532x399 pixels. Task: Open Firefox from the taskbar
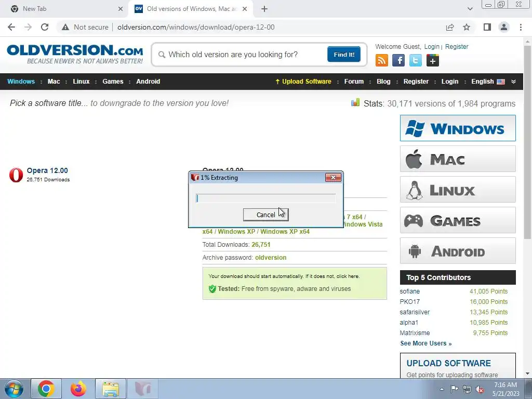[x=78, y=389]
